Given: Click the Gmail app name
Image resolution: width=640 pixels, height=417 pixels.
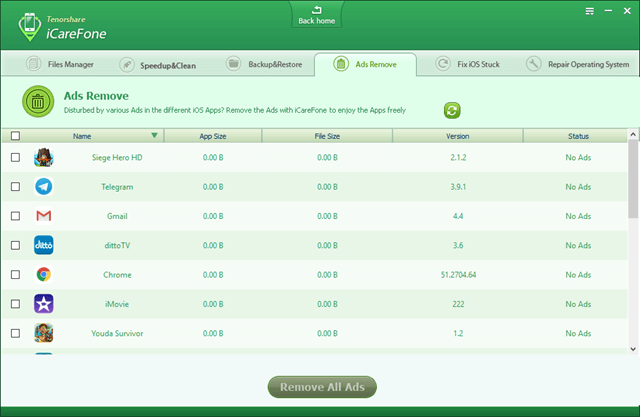Looking at the screenshot, I should tap(117, 216).
